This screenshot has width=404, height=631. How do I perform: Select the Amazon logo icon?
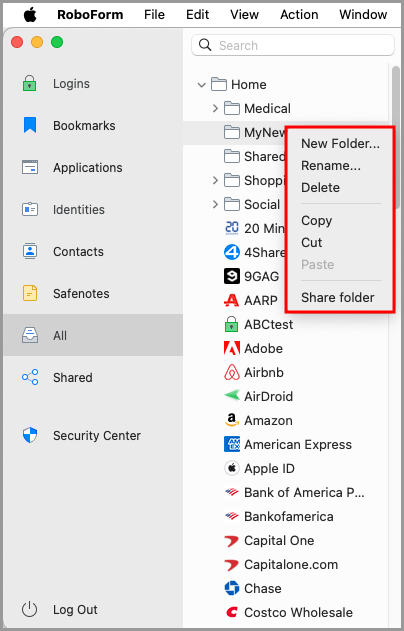[x=232, y=420]
